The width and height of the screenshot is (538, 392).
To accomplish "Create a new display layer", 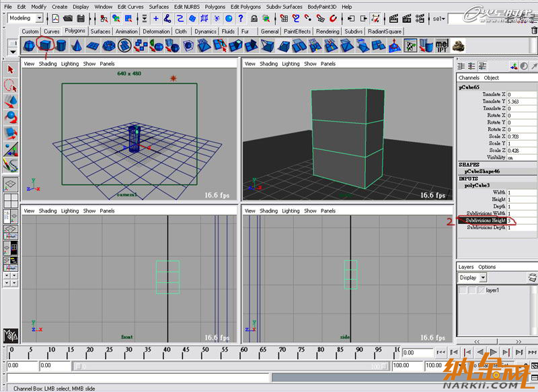I will [x=531, y=278].
